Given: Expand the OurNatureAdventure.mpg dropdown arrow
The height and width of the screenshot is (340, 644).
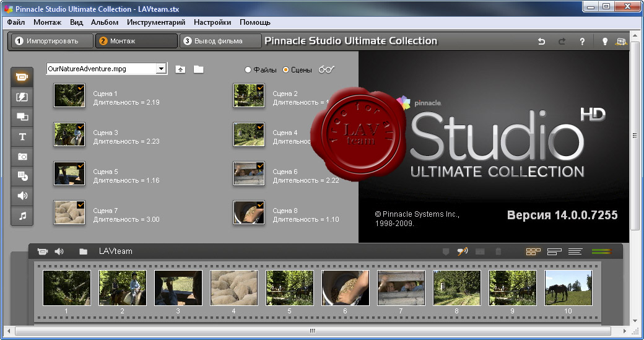Looking at the screenshot, I should [x=162, y=69].
